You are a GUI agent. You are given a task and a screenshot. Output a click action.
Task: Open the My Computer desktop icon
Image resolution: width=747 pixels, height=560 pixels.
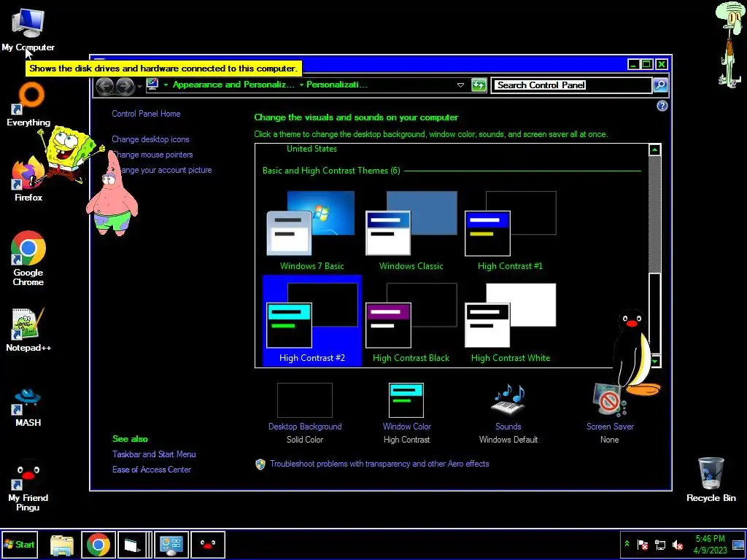28,29
